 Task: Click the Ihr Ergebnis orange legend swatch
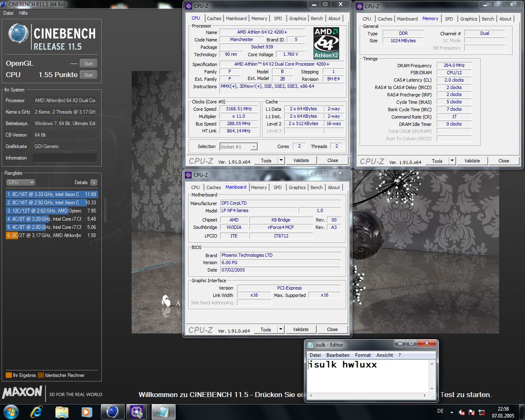pyautogui.click(x=9, y=375)
